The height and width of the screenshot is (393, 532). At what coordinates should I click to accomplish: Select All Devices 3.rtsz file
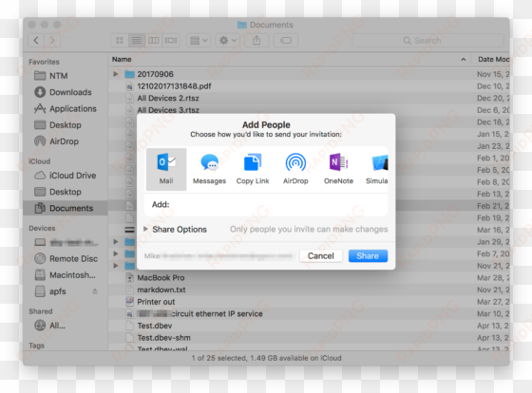[168, 110]
